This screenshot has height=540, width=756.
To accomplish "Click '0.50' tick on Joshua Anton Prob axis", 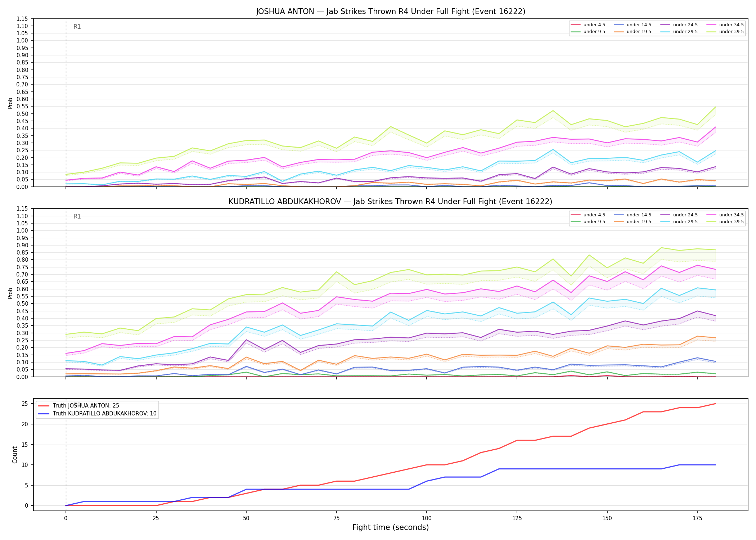I will (22, 114).
